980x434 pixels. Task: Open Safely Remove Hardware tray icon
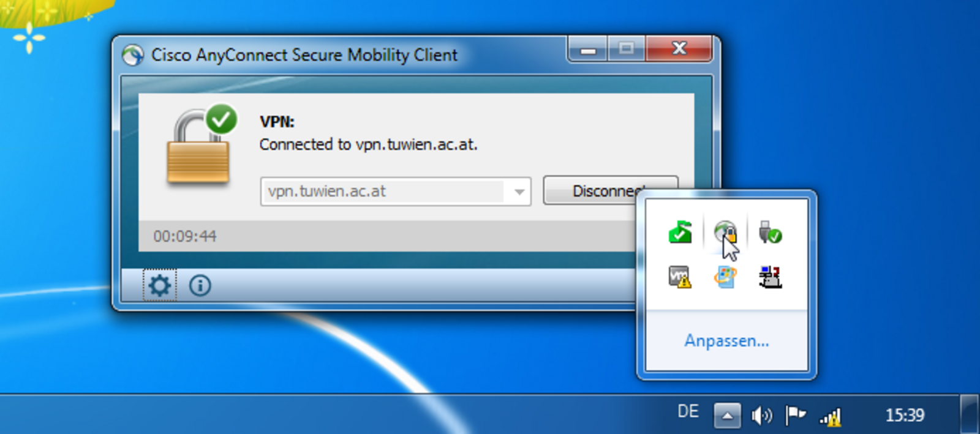click(x=770, y=232)
